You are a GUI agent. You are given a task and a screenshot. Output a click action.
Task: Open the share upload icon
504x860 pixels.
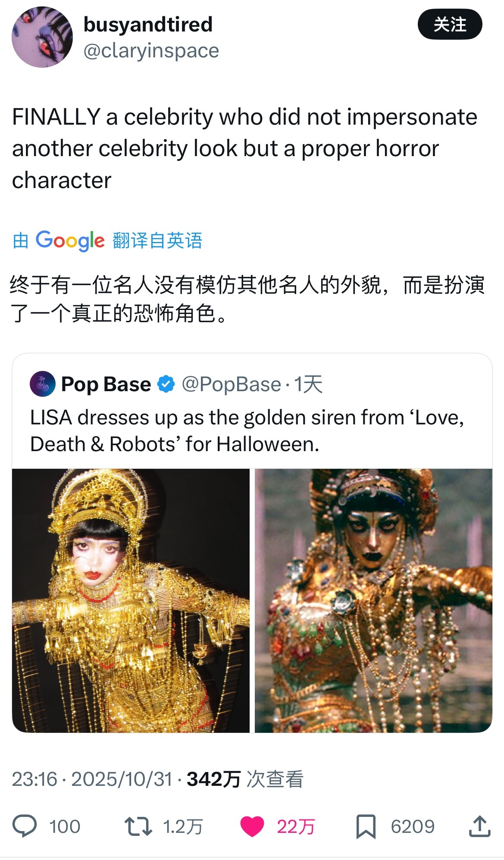coord(479,826)
